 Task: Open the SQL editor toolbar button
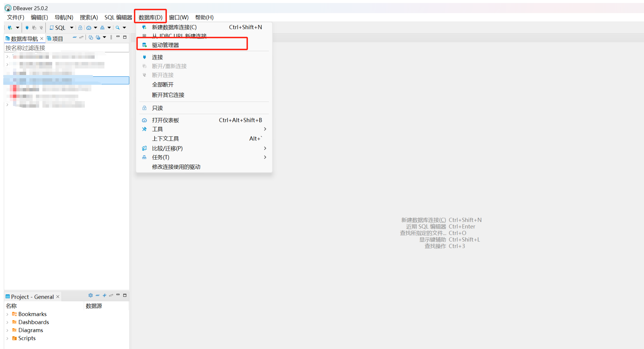[58, 28]
